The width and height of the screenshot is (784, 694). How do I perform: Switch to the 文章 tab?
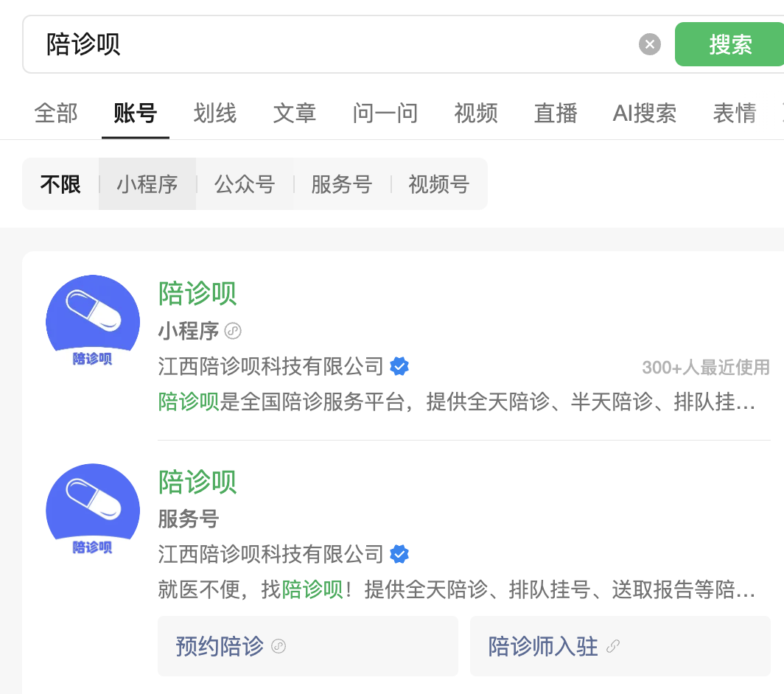coord(295,113)
